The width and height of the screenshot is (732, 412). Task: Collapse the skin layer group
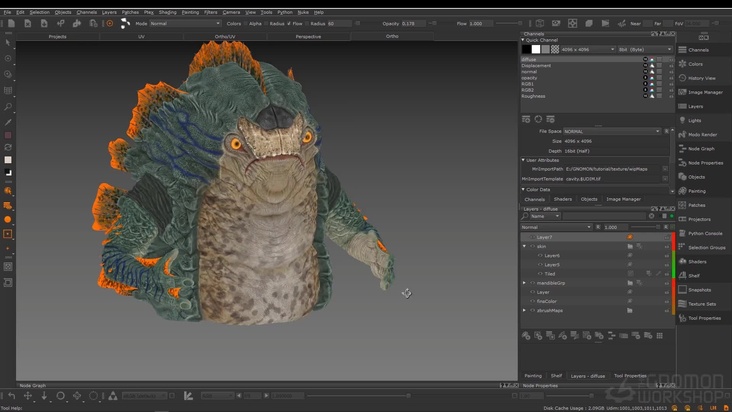(524, 246)
